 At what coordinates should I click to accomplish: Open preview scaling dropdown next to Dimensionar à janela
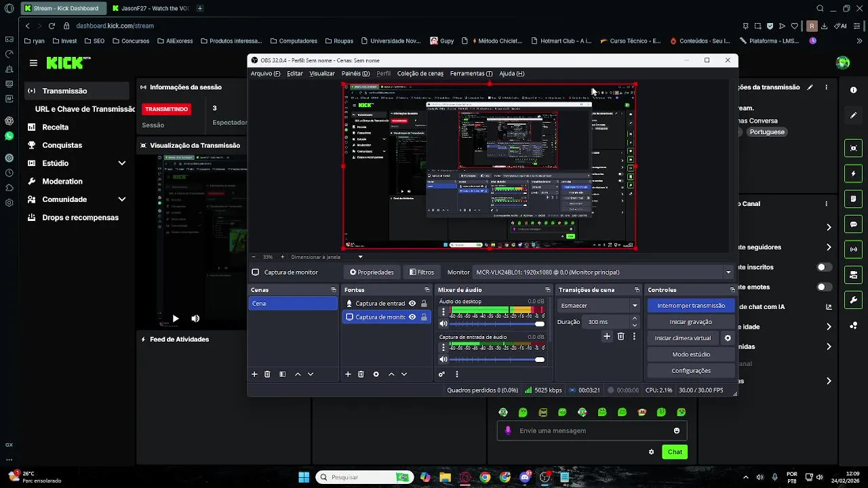coord(360,257)
